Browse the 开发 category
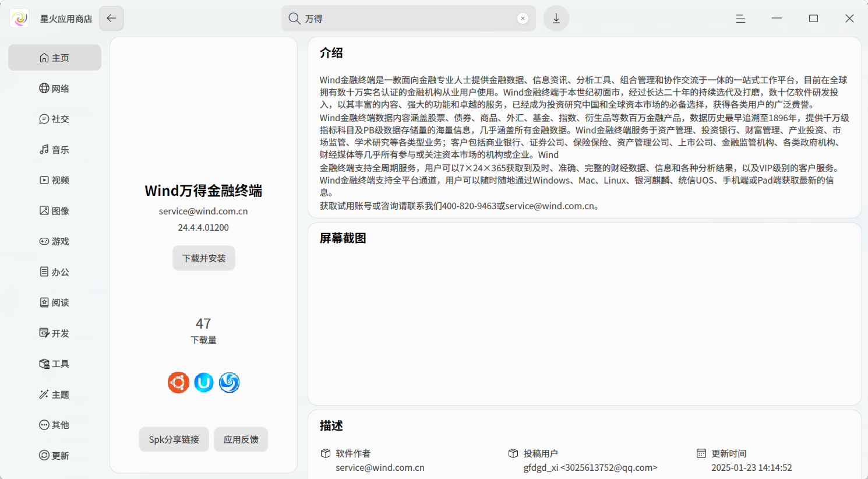The width and height of the screenshot is (868, 479). [x=55, y=333]
